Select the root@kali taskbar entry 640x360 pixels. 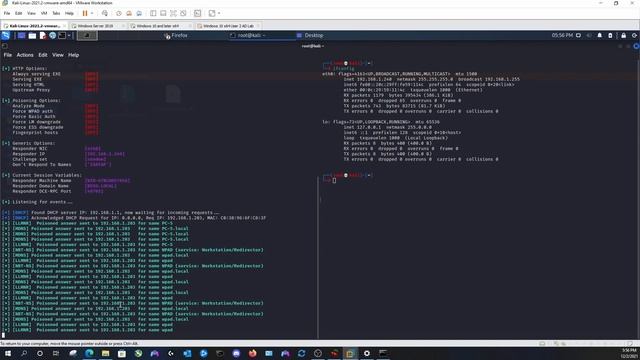pyautogui.click(x=249, y=36)
